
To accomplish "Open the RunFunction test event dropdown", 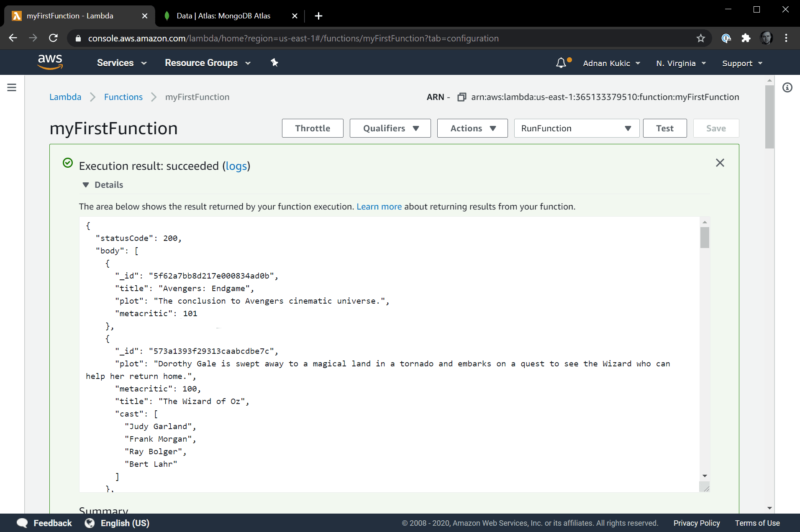I will click(x=576, y=128).
